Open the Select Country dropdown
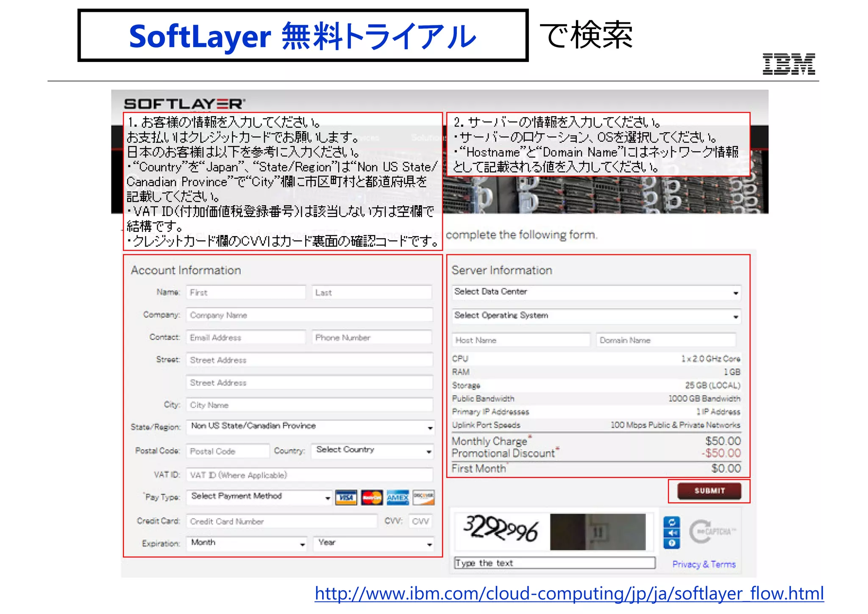 click(373, 450)
